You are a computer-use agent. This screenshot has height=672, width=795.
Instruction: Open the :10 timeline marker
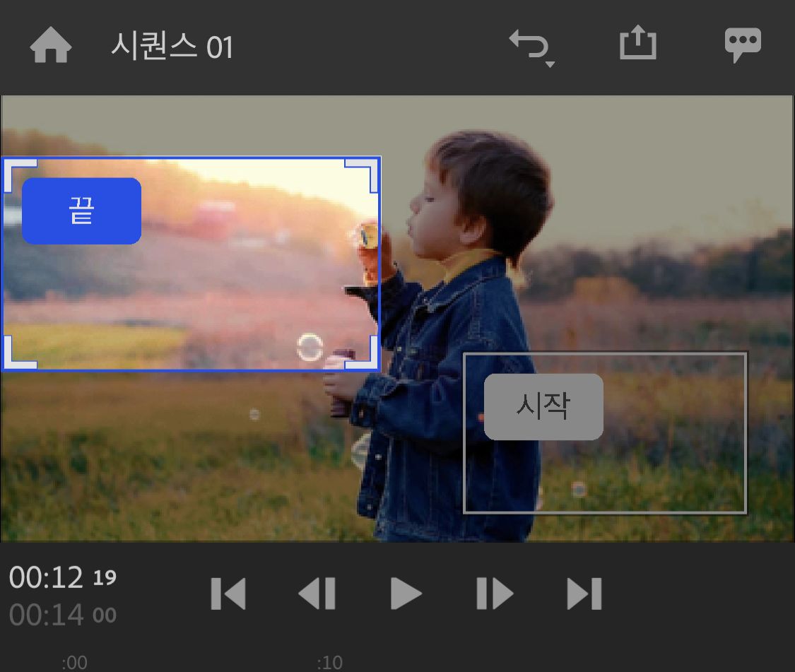[329, 662]
